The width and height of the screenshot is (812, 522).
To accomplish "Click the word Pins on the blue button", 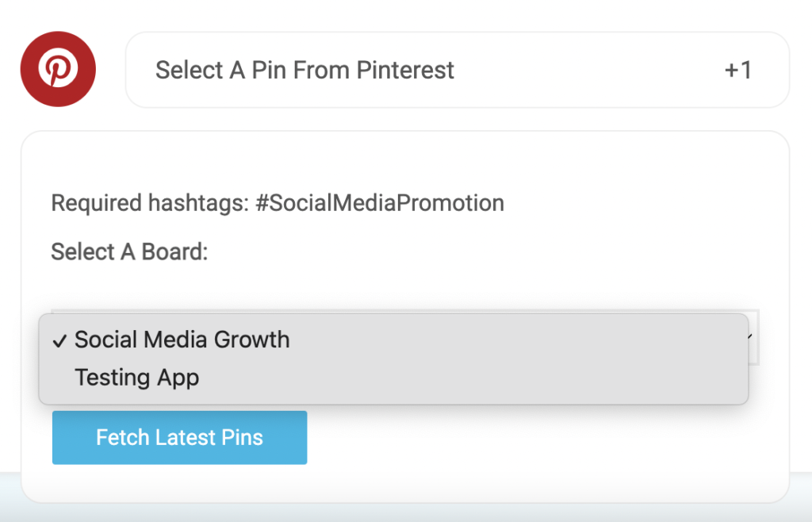I will pyautogui.click(x=243, y=438).
